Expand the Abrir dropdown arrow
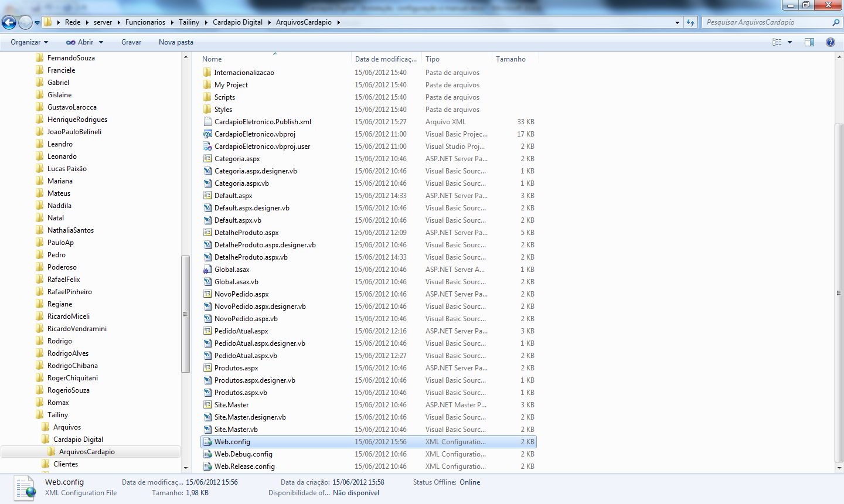Screen dimensions: 844x504 [x=101, y=42]
